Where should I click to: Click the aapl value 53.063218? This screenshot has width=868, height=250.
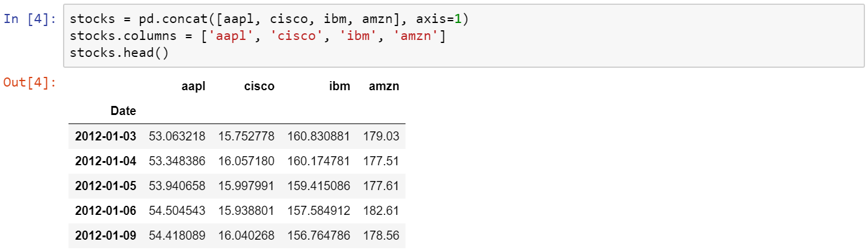pos(177,136)
